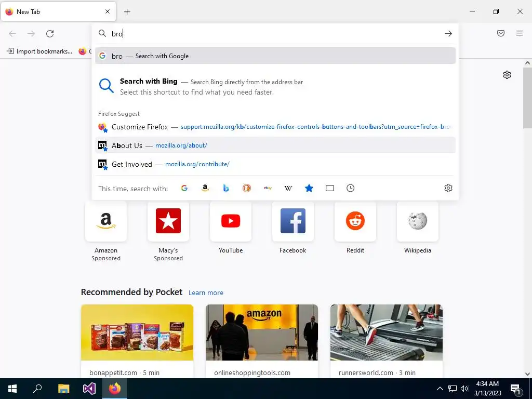Open network status tray icon
The height and width of the screenshot is (399, 532).
[x=453, y=389]
